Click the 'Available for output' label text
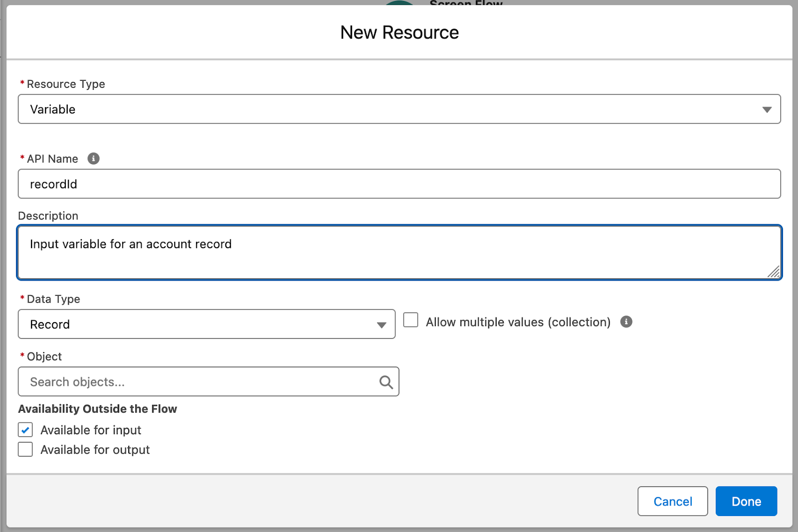Viewport: 798px width, 532px height. tap(95, 450)
